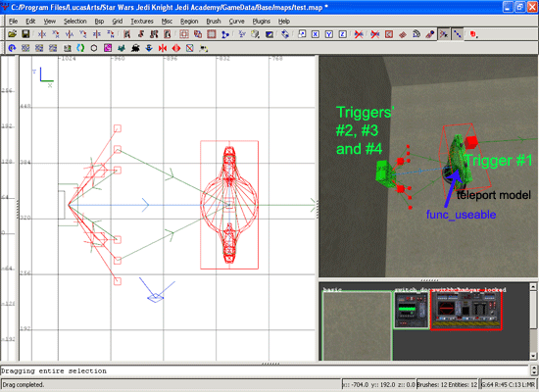This screenshot has width=539, height=392.
Task: Save the map with the floppy icon
Action: (25, 34)
